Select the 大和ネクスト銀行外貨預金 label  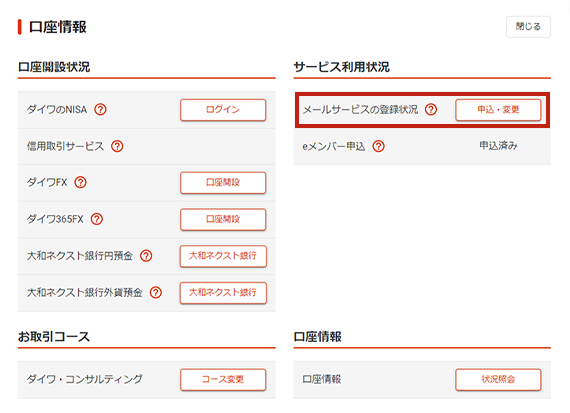[x=84, y=292]
